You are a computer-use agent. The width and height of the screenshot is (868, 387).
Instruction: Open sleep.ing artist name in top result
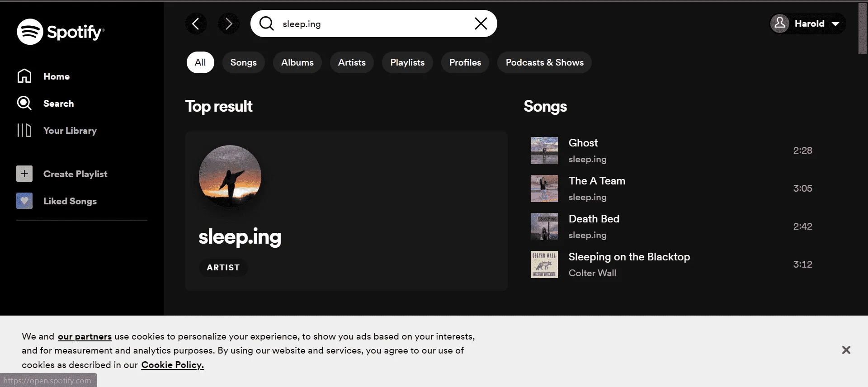[x=240, y=236]
